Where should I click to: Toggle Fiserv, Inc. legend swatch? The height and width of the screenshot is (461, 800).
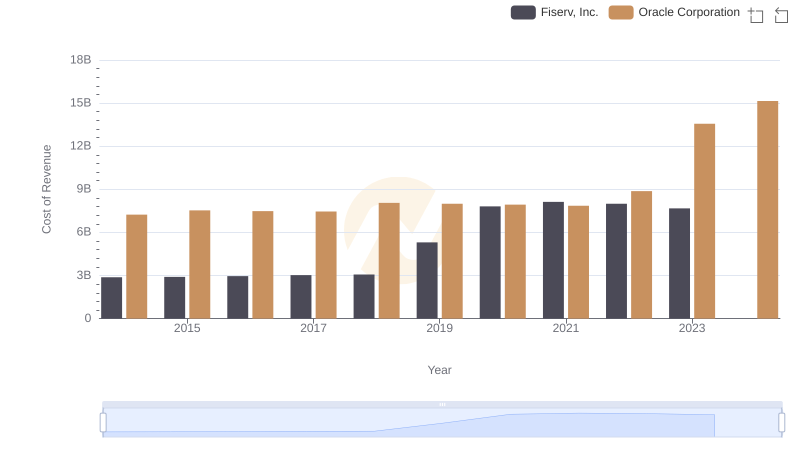click(523, 12)
